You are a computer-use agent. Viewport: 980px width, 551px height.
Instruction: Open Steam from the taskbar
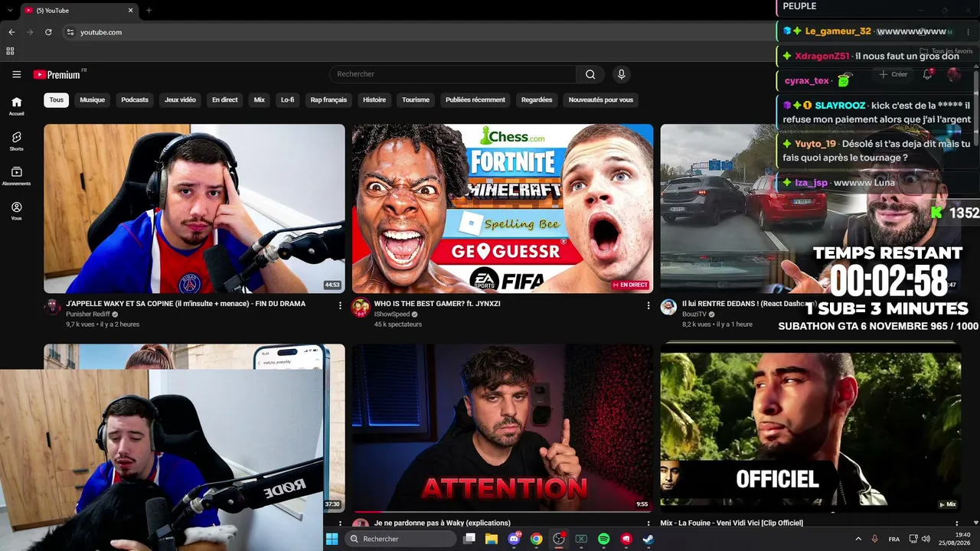(648, 539)
